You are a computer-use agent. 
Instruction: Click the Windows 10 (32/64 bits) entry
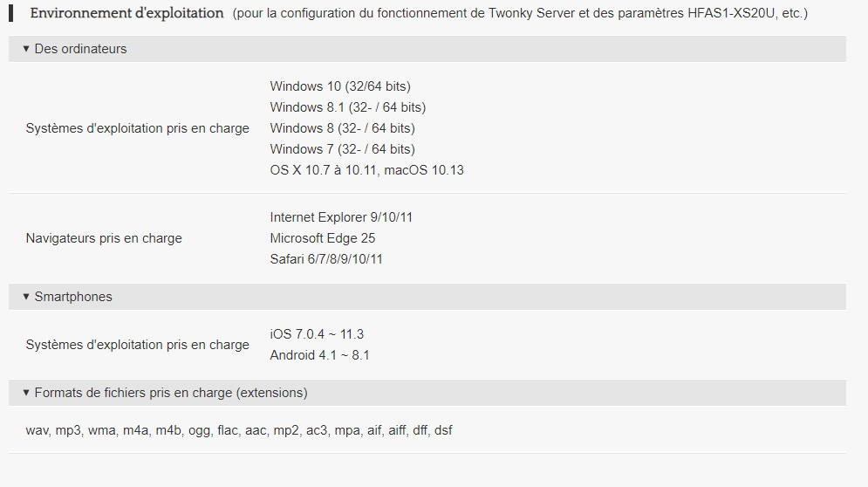click(x=340, y=86)
